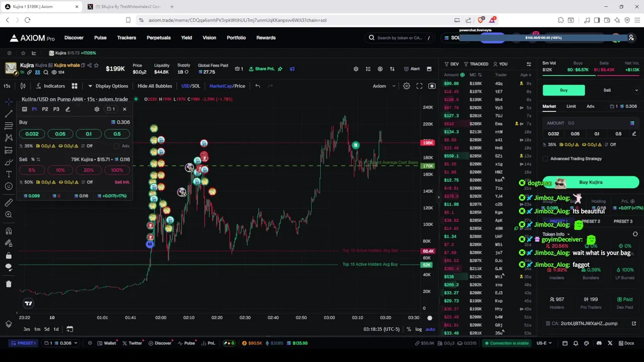Click Sell Init. link

(122, 183)
